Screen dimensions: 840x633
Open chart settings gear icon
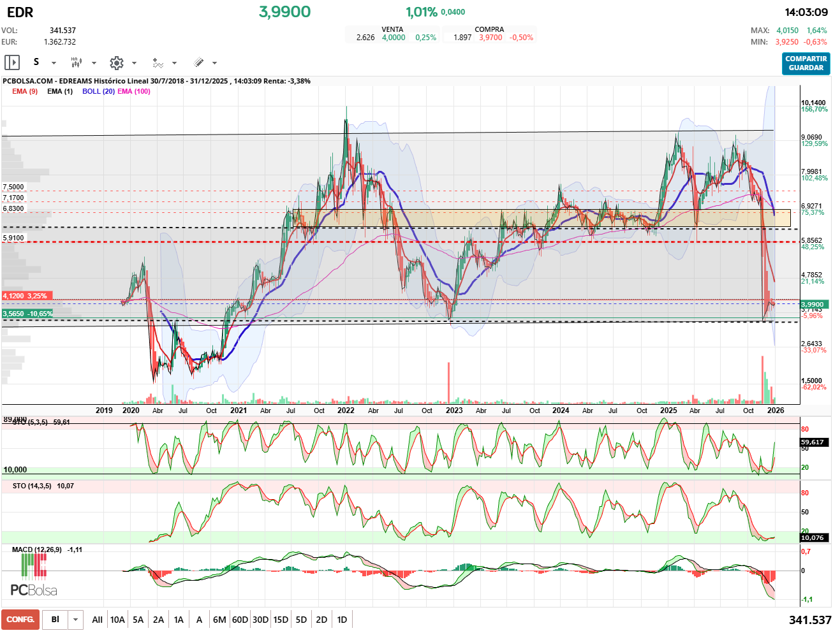click(x=116, y=62)
